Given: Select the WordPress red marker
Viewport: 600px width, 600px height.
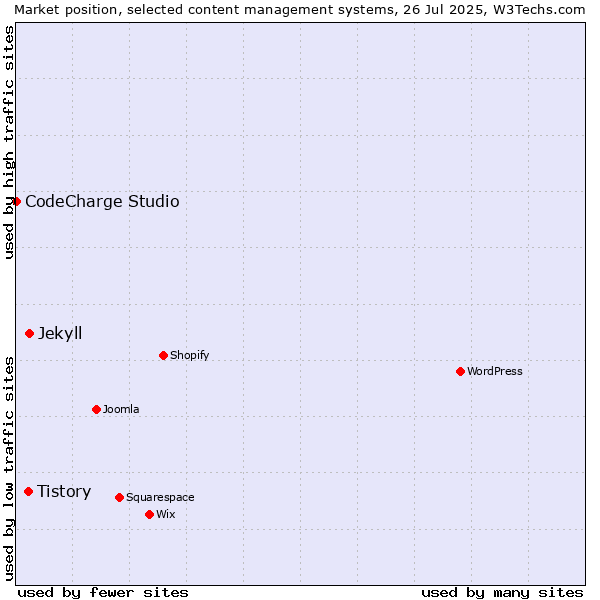Looking at the screenshot, I should 460,371.
